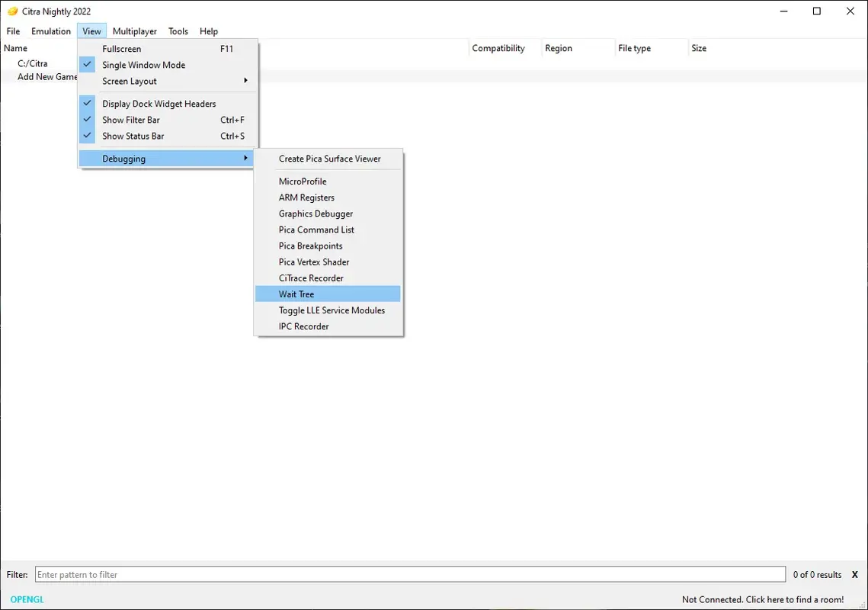Open the Wait Tree debugger
The height and width of the screenshot is (610, 868).
pyautogui.click(x=297, y=294)
